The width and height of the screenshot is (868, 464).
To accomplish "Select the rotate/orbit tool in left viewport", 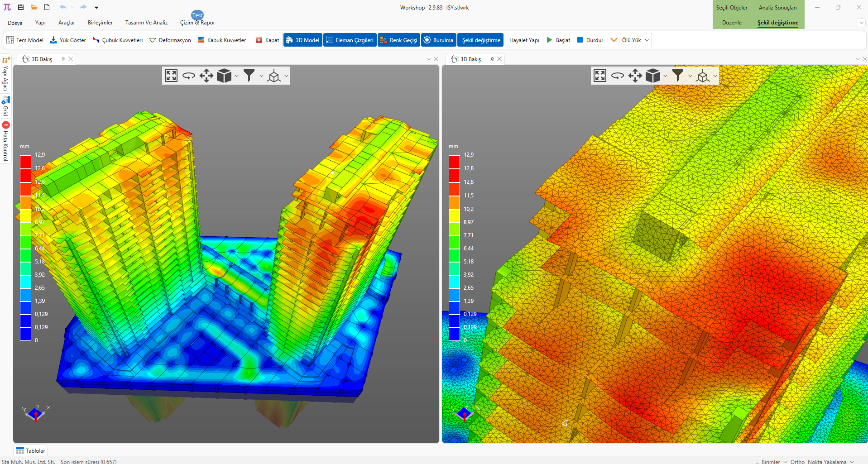I will pyautogui.click(x=188, y=76).
